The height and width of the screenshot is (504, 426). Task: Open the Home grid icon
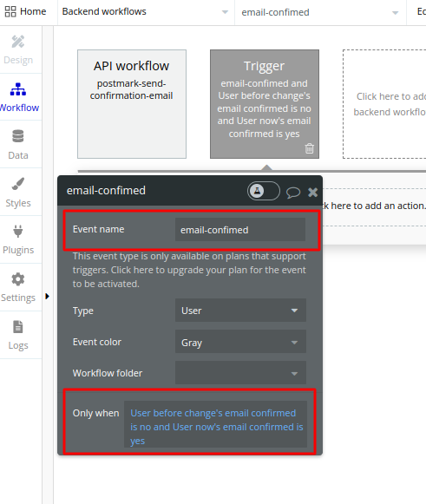click(x=10, y=11)
